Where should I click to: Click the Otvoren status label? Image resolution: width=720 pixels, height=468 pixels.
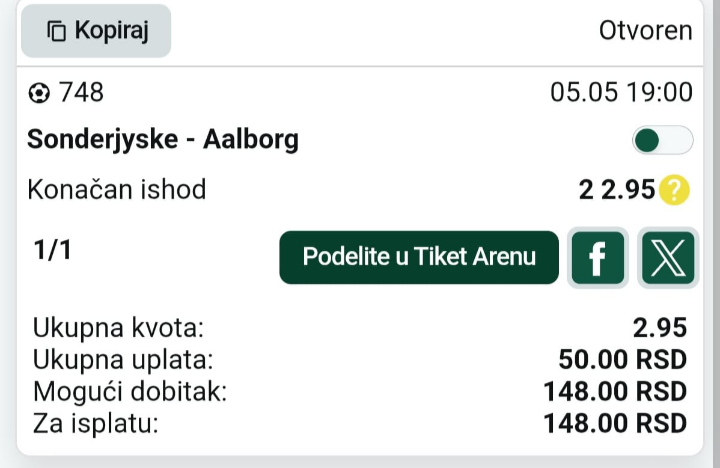point(645,31)
